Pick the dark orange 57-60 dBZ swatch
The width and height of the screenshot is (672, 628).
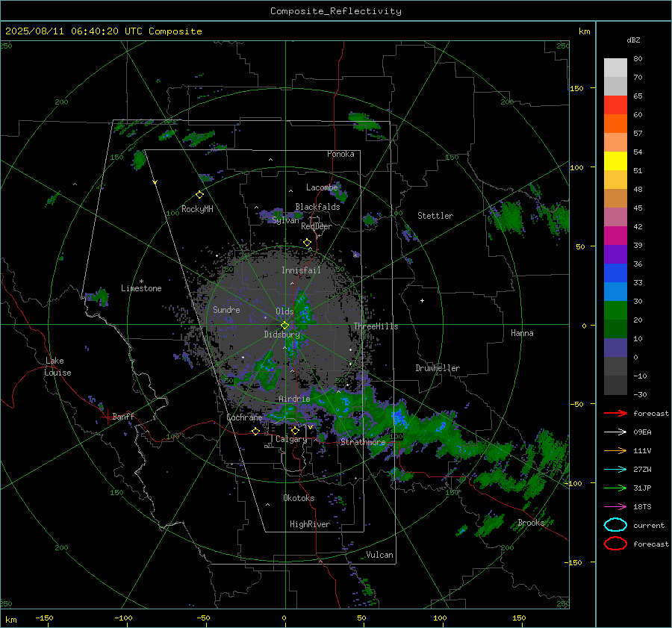tap(615, 124)
